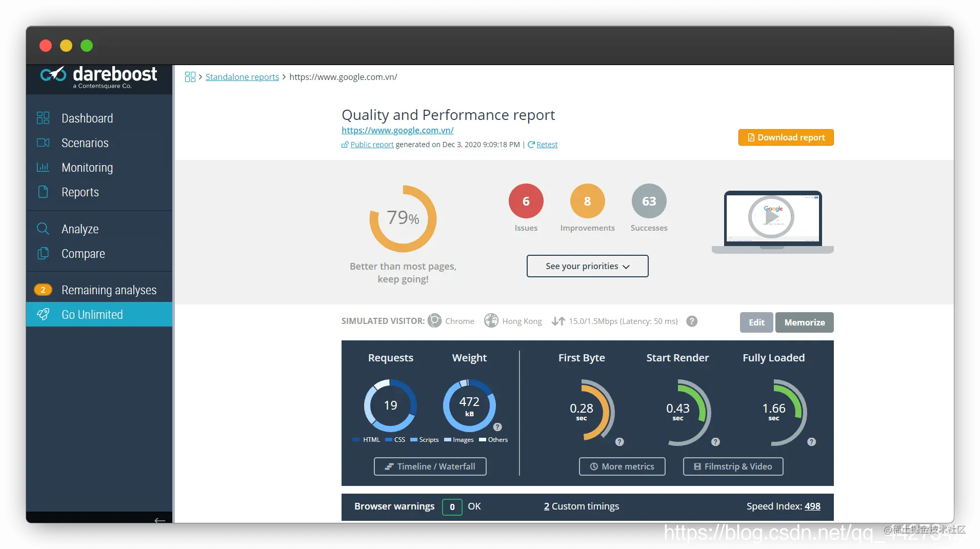
Task: Expand the See your priorities dropdown
Action: pos(588,266)
